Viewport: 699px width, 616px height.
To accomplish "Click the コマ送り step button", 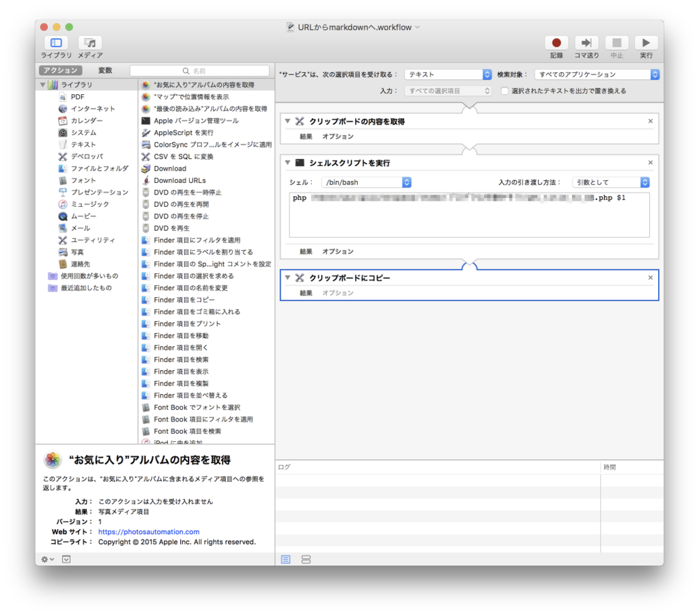I will pyautogui.click(x=586, y=43).
